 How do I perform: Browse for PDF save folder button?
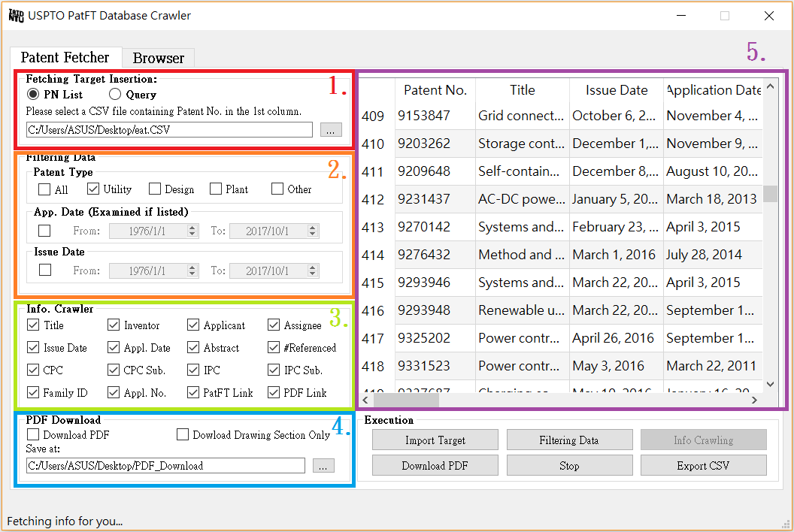(x=323, y=466)
